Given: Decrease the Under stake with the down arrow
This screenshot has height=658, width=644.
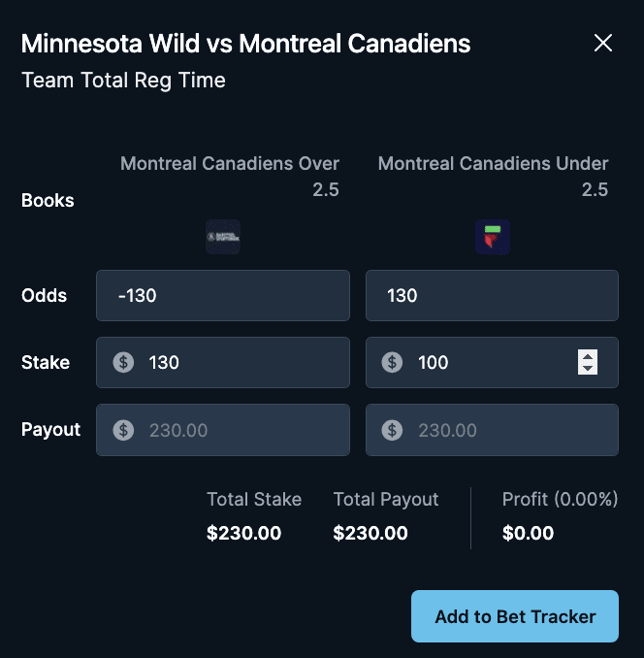Looking at the screenshot, I should (588, 369).
